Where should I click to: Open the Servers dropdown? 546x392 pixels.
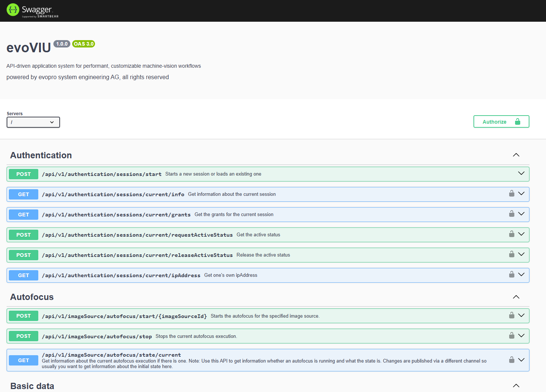pos(33,122)
